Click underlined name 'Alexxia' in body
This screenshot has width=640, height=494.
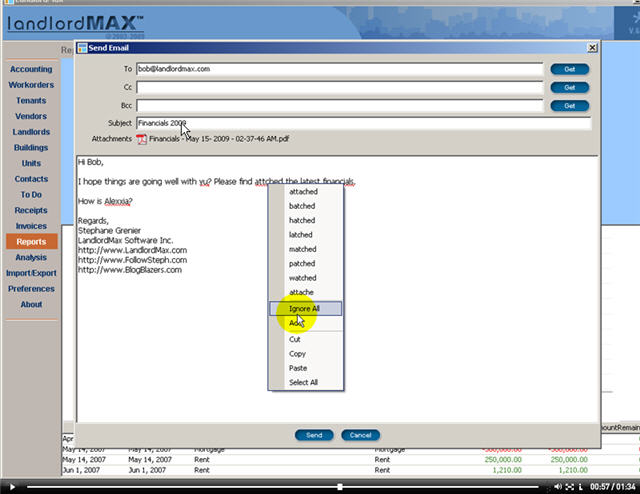coord(117,201)
